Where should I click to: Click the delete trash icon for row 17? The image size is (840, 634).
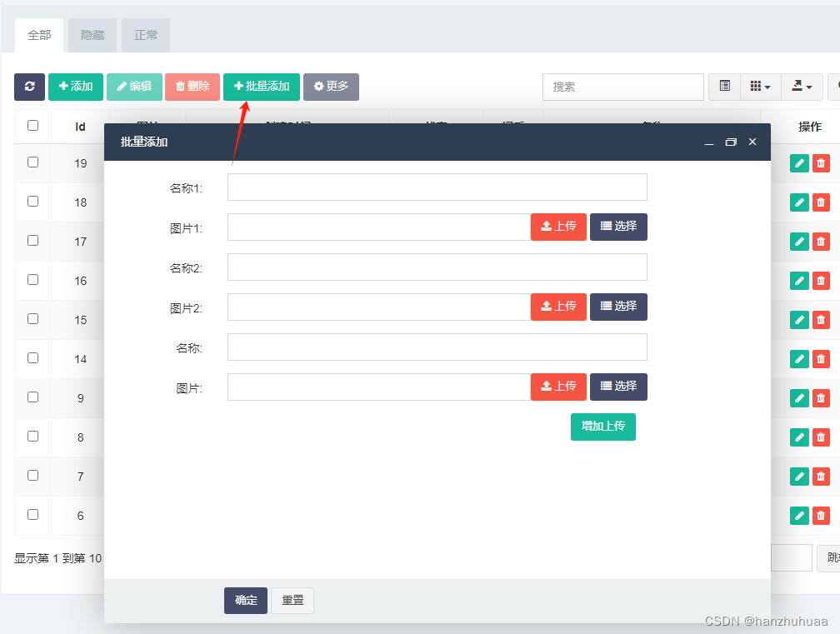(821, 242)
